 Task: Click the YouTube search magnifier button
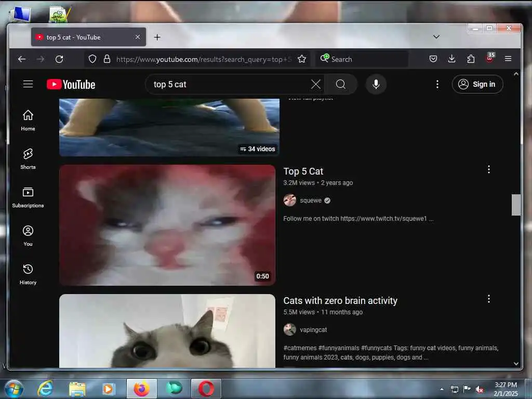click(x=341, y=84)
